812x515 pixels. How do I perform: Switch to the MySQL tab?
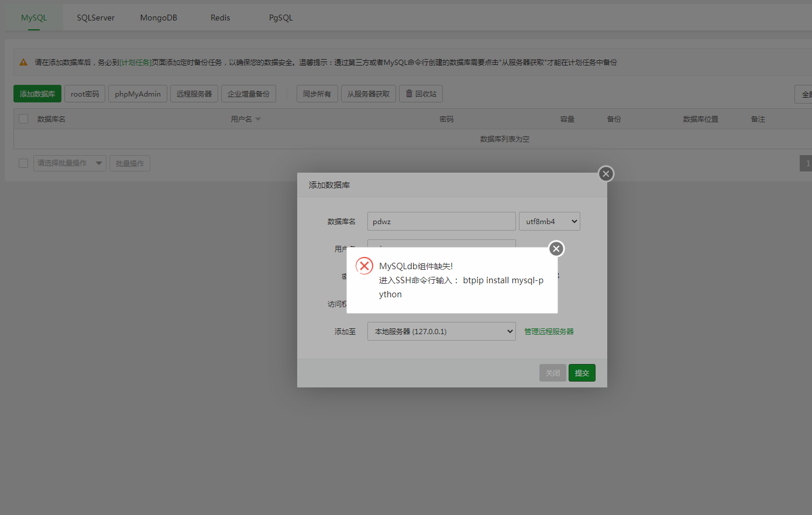pos(34,18)
